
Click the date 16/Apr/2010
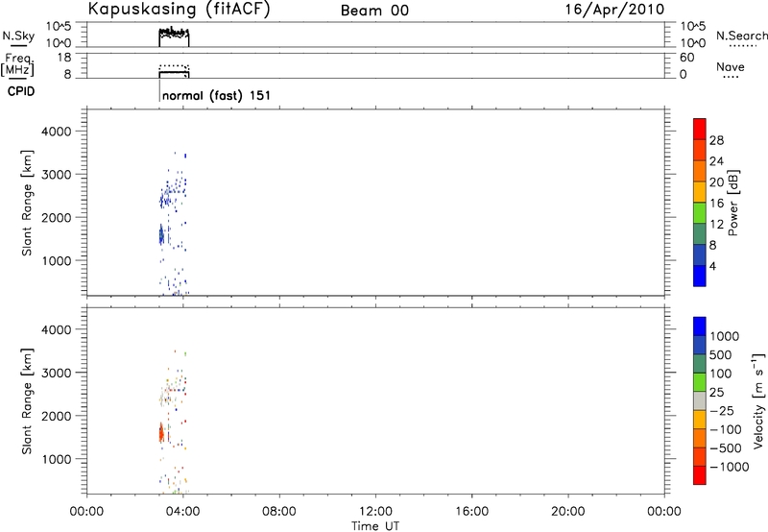[x=614, y=10]
